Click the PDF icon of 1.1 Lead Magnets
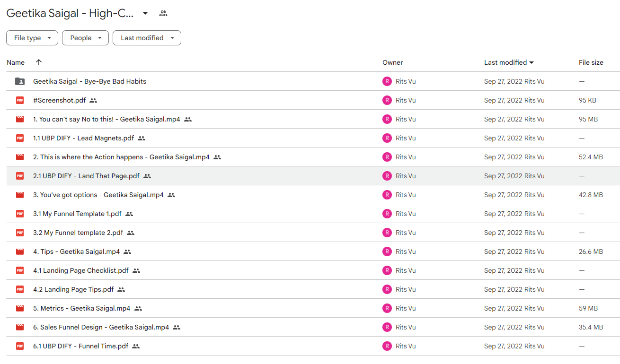 coord(20,138)
